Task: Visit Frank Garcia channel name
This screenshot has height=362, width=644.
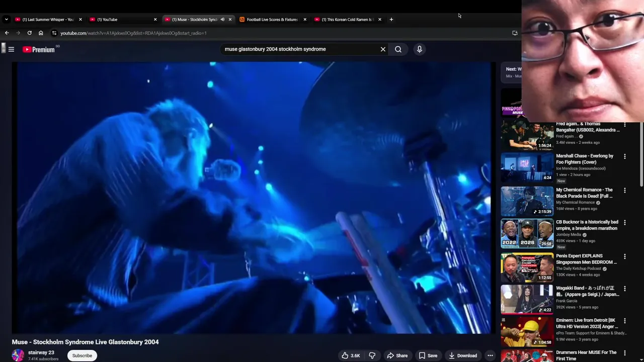Action: [567, 301]
